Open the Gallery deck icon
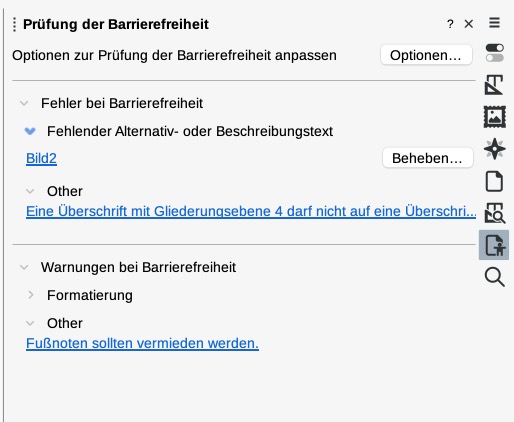 click(494, 117)
